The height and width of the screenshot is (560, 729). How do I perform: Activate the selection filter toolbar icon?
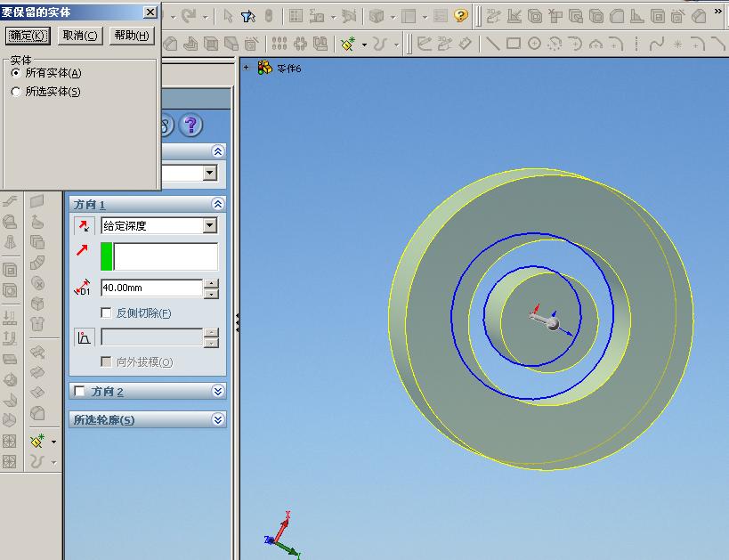(248, 17)
